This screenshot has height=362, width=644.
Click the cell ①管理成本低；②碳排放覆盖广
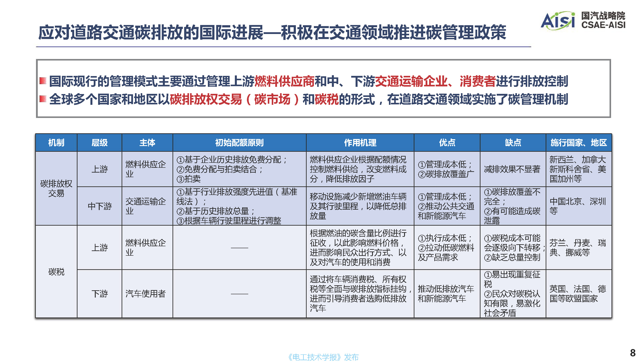447,169
